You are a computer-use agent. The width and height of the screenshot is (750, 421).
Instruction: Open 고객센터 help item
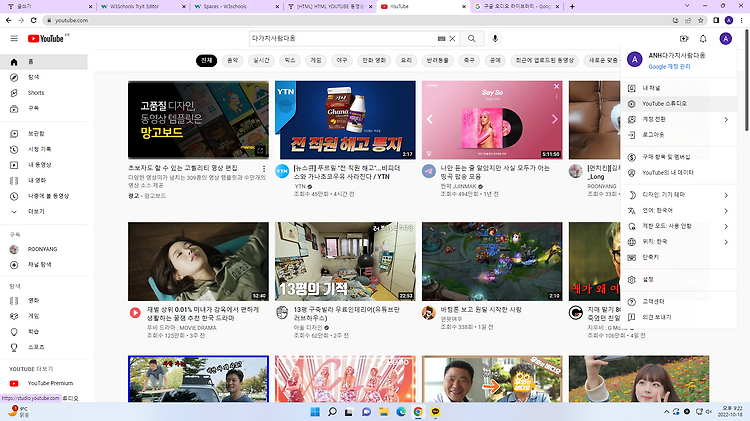tap(679, 302)
